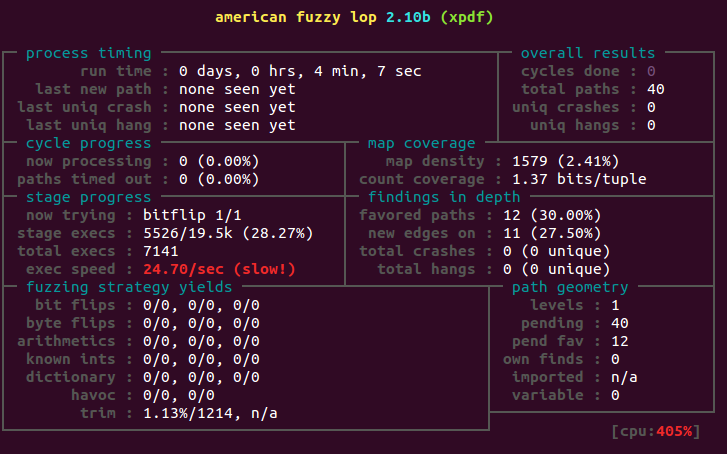
Task: Click the 'stage progress' section header
Action: coord(89,198)
